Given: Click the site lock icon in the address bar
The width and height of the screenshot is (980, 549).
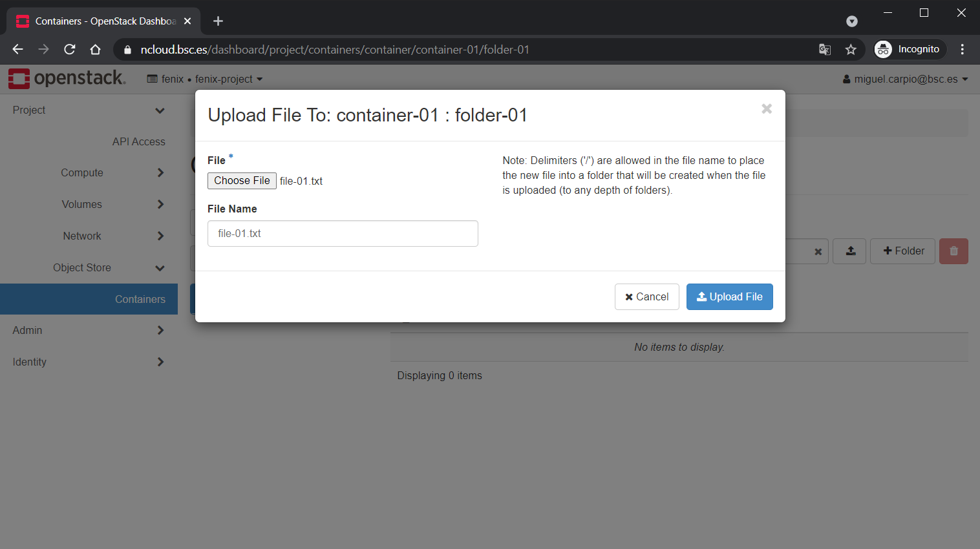Looking at the screenshot, I should click(x=127, y=50).
